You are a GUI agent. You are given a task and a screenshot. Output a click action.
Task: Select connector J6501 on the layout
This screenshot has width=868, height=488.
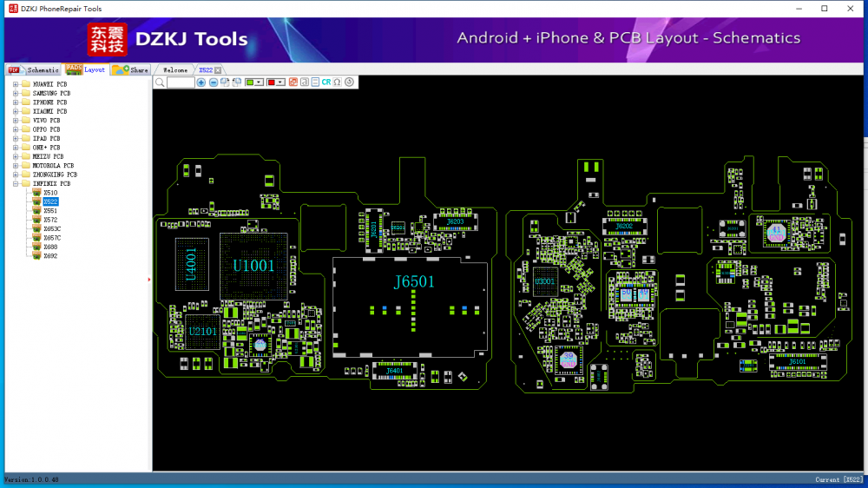click(414, 282)
